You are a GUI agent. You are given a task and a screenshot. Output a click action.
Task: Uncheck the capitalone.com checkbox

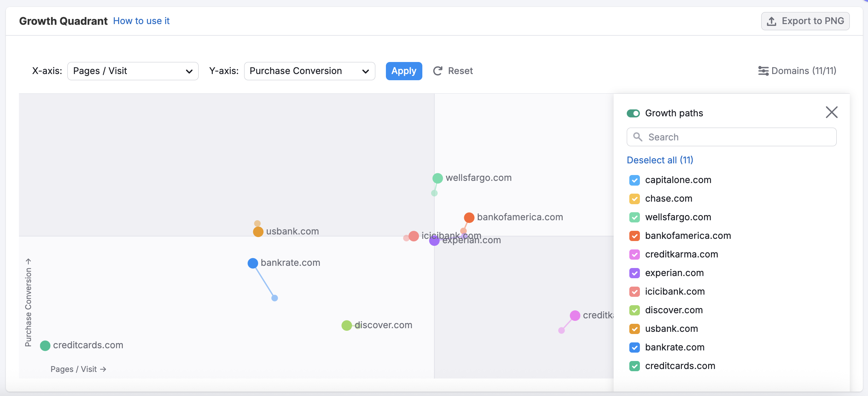[634, 180]
